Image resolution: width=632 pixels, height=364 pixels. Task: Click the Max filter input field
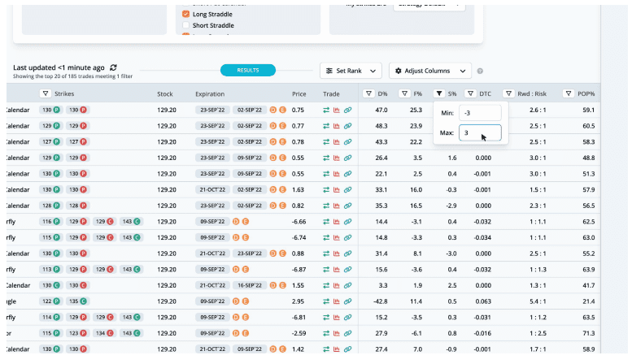click(x=480, y=132)
